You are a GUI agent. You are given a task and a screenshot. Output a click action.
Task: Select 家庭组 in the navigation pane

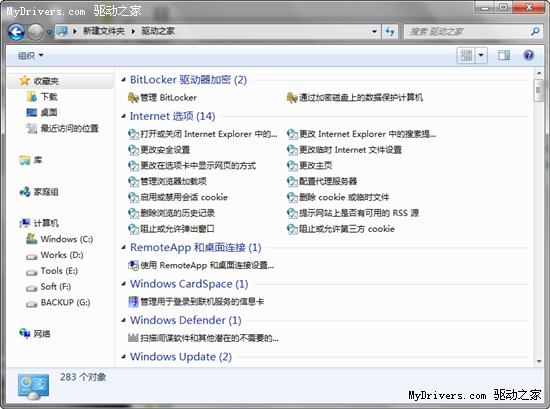pyautogui.click(x=39, y=192)
